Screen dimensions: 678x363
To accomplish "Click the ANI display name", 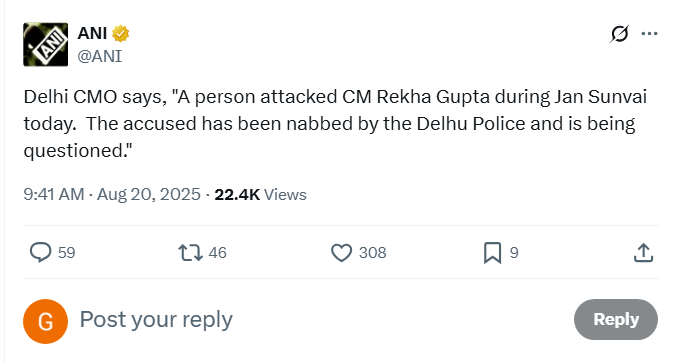I will (x=92, y=33).
